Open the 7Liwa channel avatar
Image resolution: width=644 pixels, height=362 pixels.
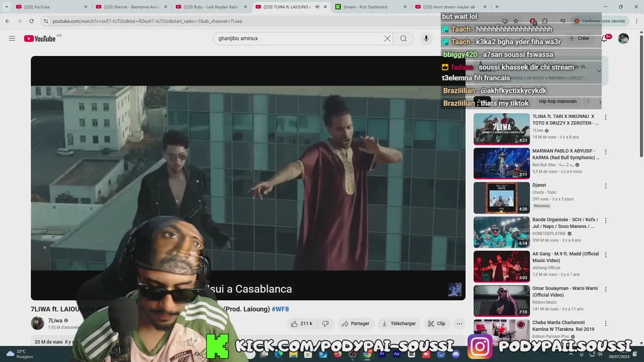38,323
